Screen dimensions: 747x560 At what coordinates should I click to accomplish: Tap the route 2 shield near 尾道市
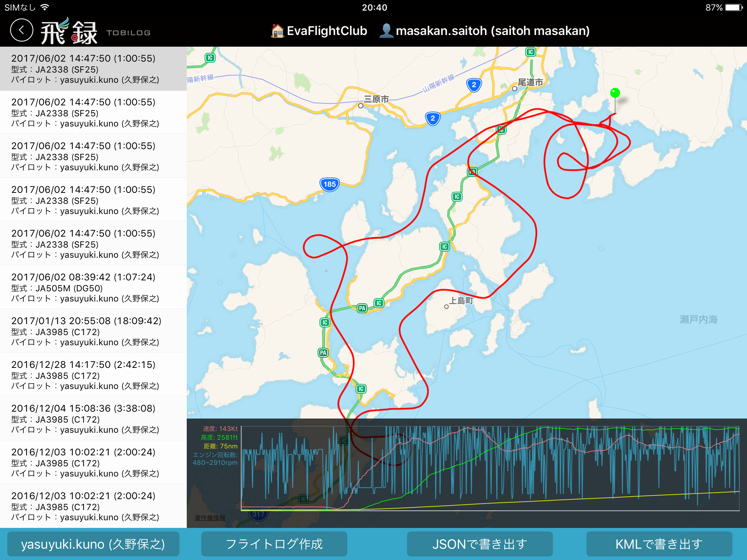[x=474, y=85]
